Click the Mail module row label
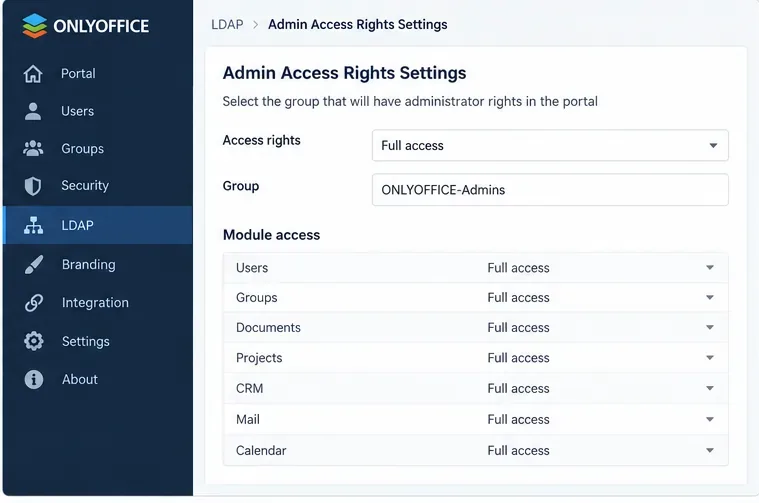 (248, 419)
